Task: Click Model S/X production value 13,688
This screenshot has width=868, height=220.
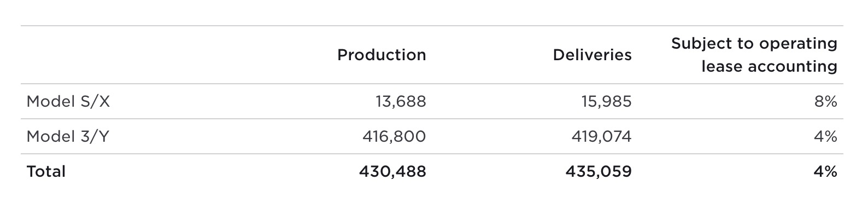Action: 400,102
